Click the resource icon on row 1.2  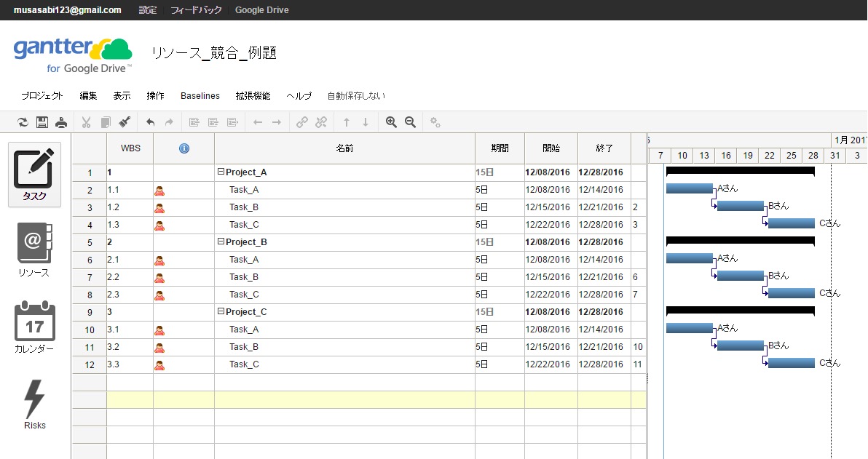click(159, 208)
